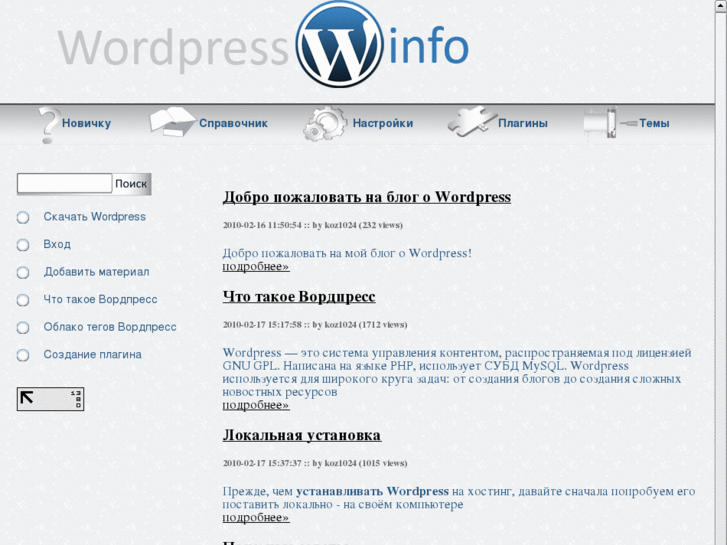The image size is (727, 545).
Task: Click the 2010-02-17 15:17:58 post metadata line
Action: pos(315,325)
